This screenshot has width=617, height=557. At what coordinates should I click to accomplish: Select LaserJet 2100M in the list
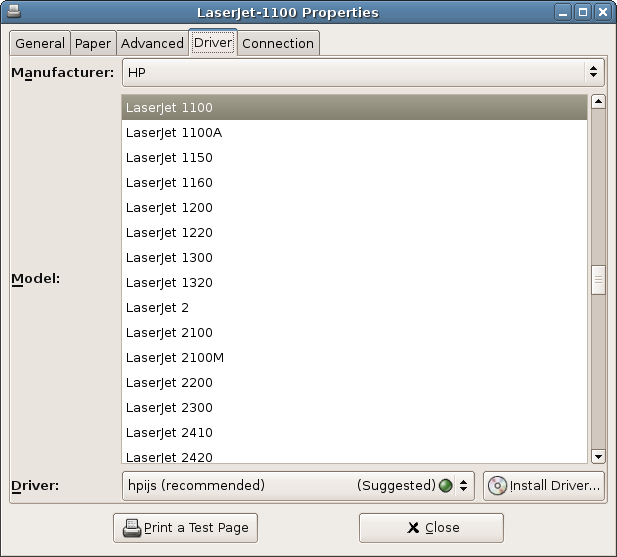[354, 357]
